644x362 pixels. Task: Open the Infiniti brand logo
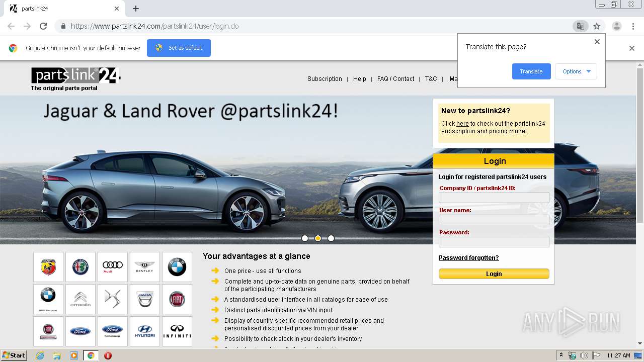tap(177, 331)
